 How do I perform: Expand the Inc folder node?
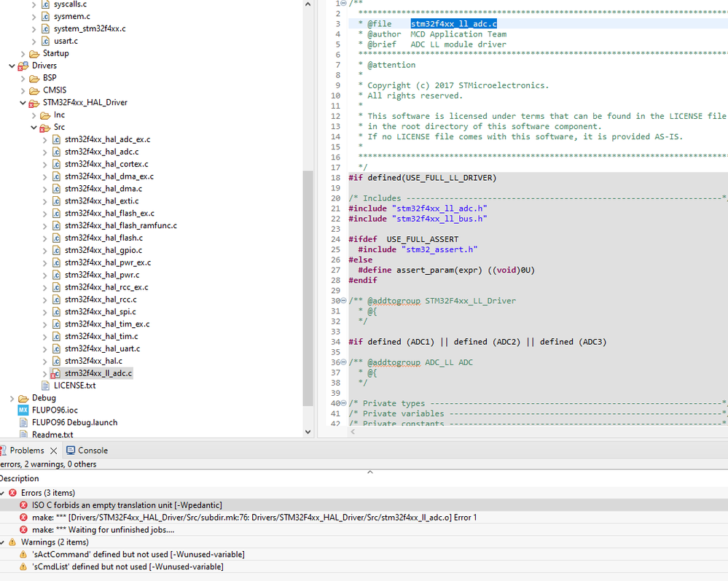[34, 114]
